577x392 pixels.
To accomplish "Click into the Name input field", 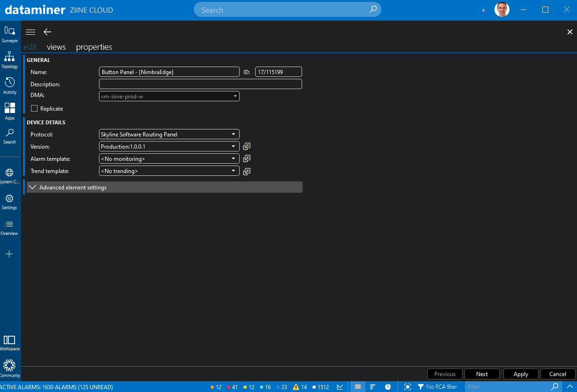I will click(x=169, y=72).
